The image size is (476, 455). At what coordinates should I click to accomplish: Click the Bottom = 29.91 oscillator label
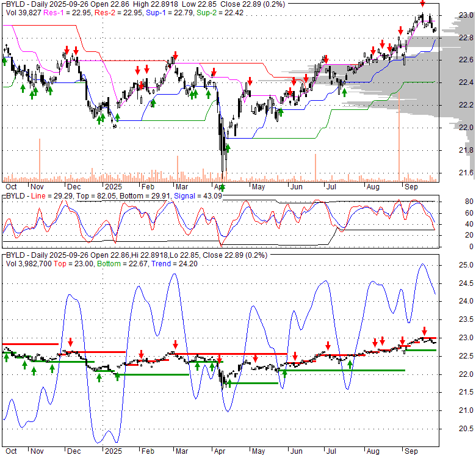pos(145,196)
